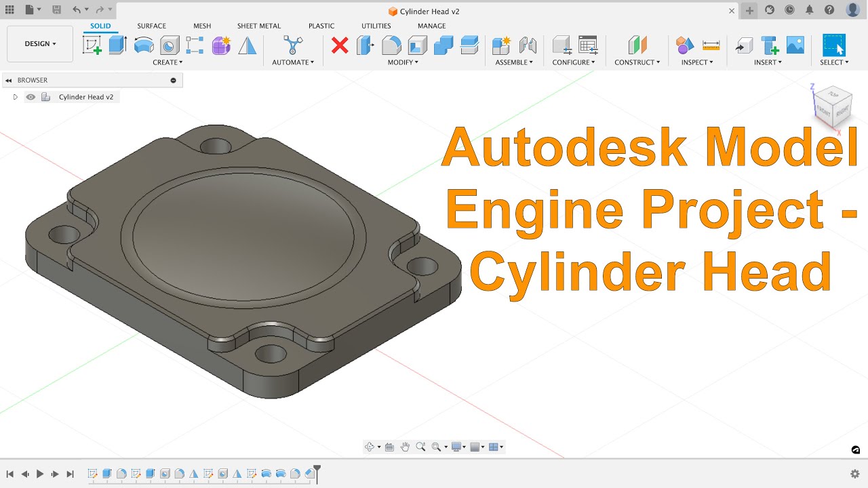Select the Offset Face tool

click(469, 45)
